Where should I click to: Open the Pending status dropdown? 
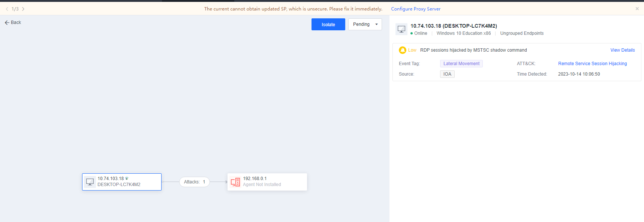point(361,24)
